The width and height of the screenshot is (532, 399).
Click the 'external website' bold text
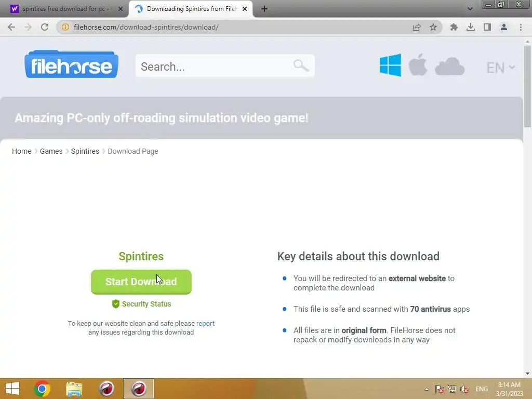click(417, 278)
